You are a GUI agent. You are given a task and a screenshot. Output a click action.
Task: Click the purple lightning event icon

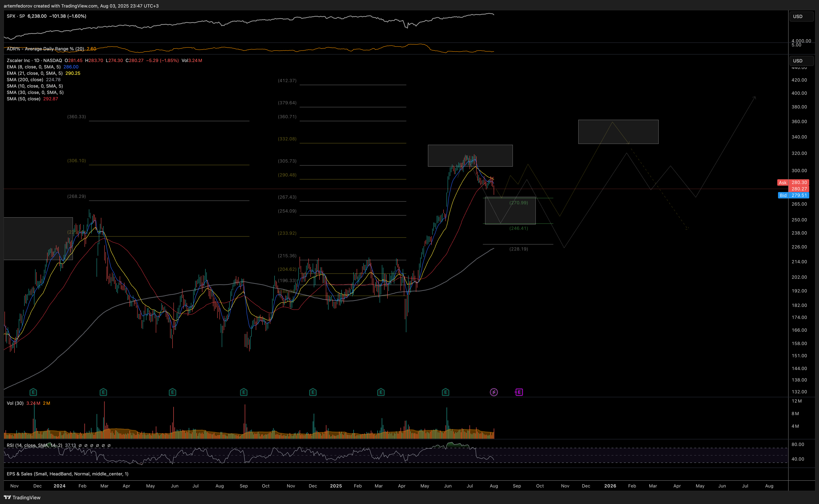point(494,392)
